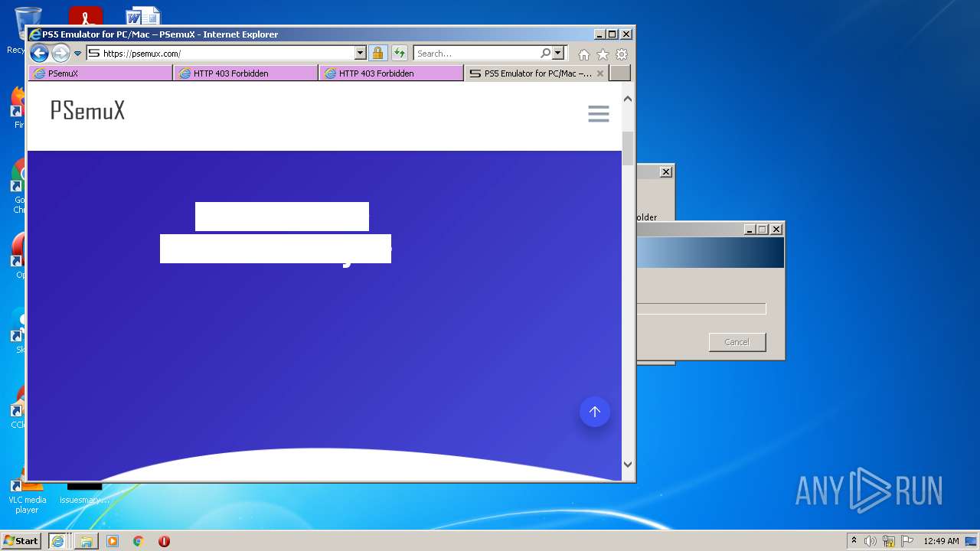The image size is (980, 551).
Task: Open File Explorer from the taskbar
Action: click(x=86, y=541)
